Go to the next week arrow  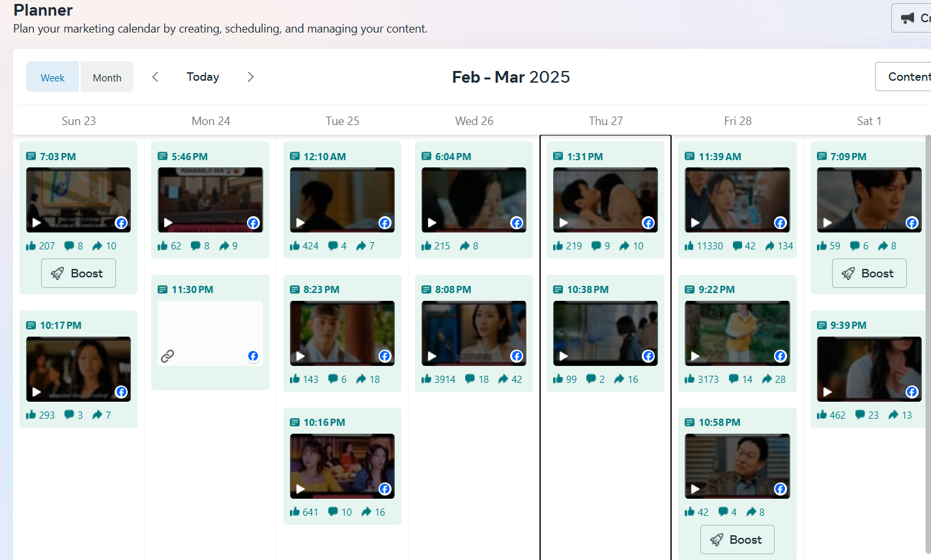click(251, 77)
